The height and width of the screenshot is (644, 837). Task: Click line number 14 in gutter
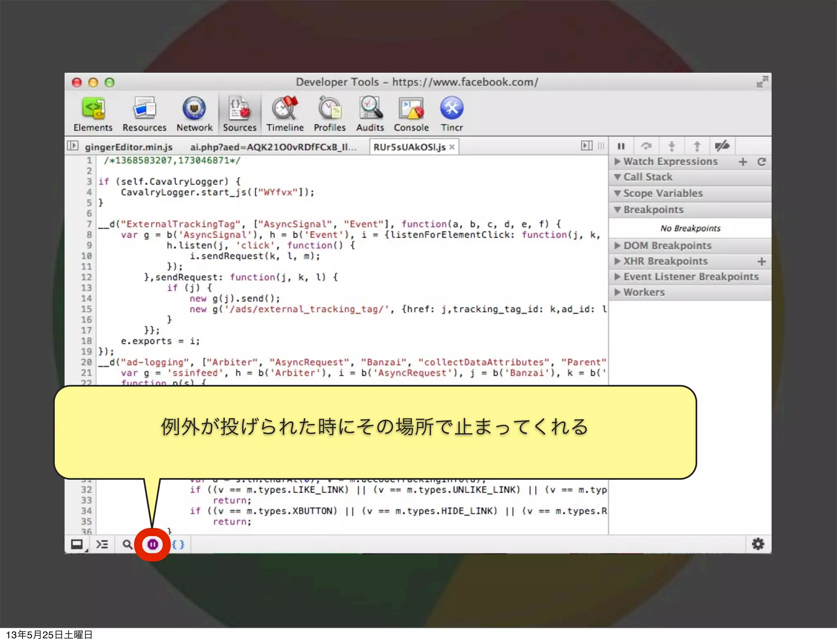[x=86, y=298]
